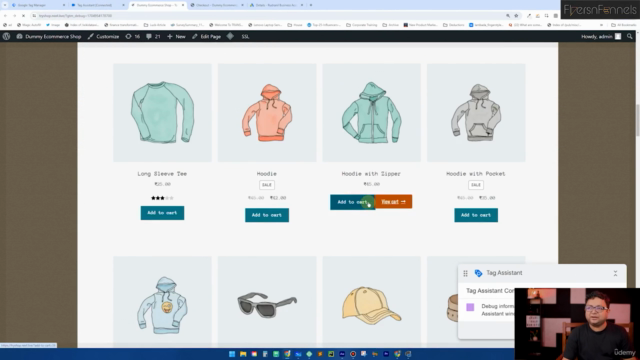Screen dimensions: 640x360
Task: Add Hoodie with Pocket to cart
Action: click(x=476, y=215)
